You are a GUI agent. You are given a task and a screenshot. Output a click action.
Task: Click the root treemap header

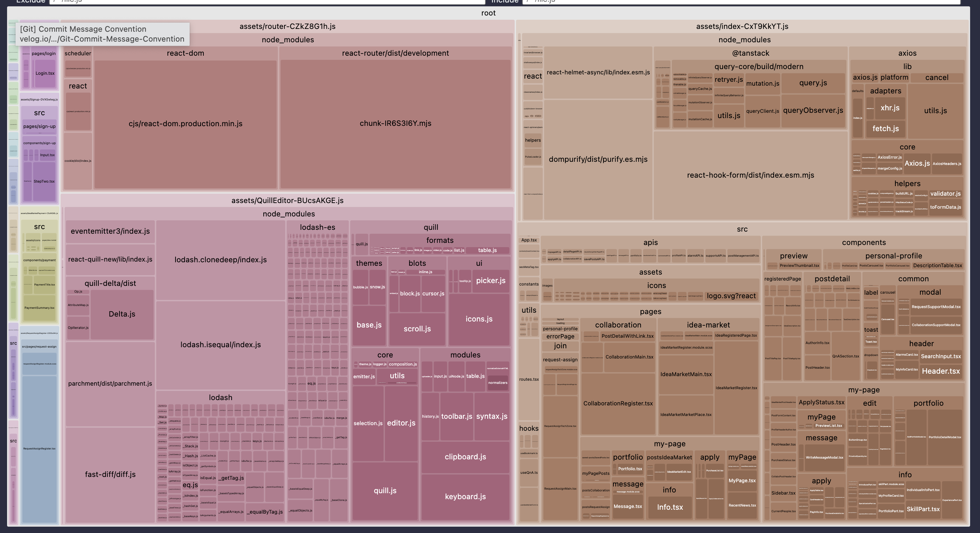[x=488, y=13]
